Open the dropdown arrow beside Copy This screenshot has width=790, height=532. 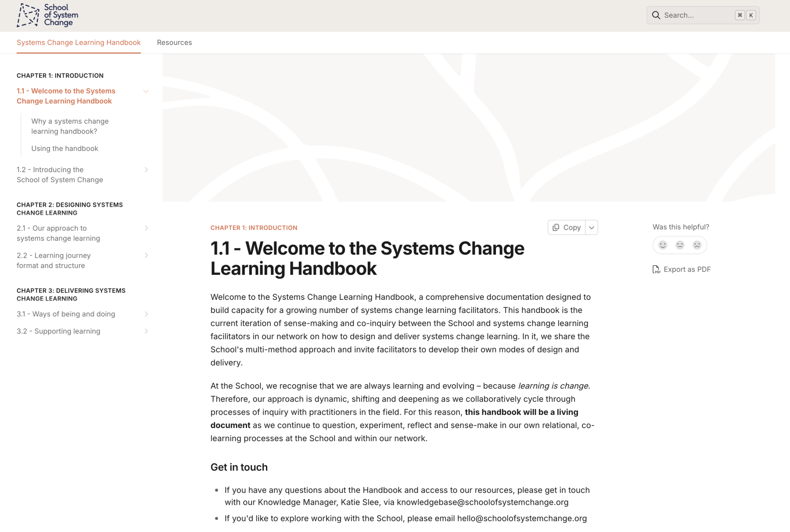[592, 227]
